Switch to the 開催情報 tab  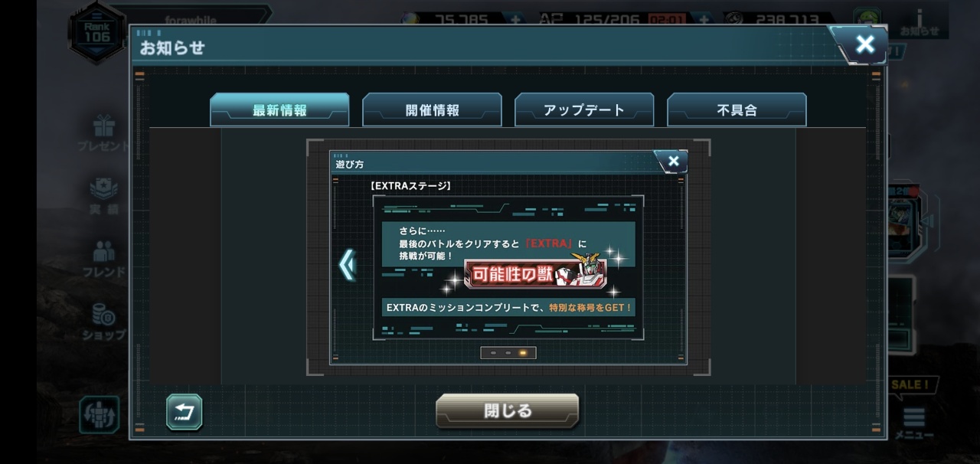[x=432, y=109]
